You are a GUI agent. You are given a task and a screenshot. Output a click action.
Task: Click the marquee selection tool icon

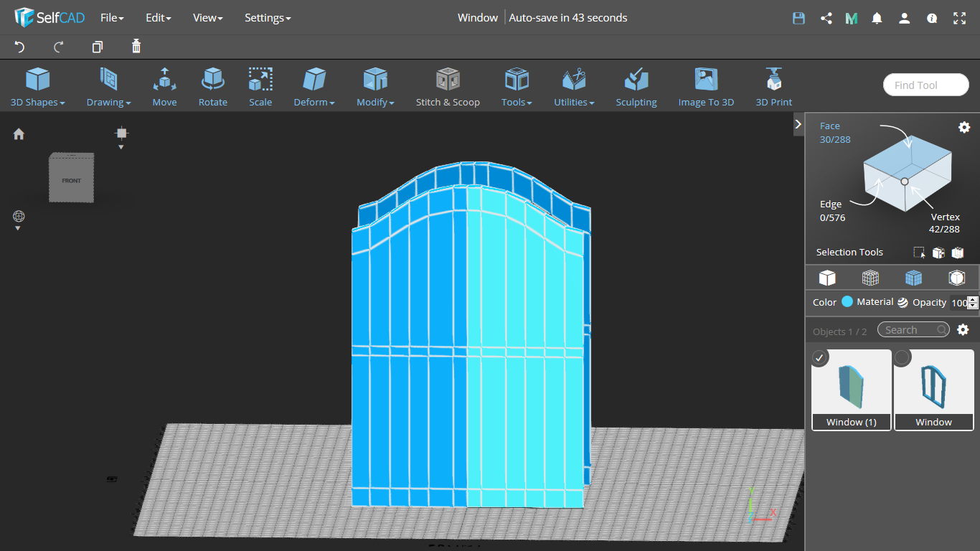pyautogui.click(x=919, y=253)
